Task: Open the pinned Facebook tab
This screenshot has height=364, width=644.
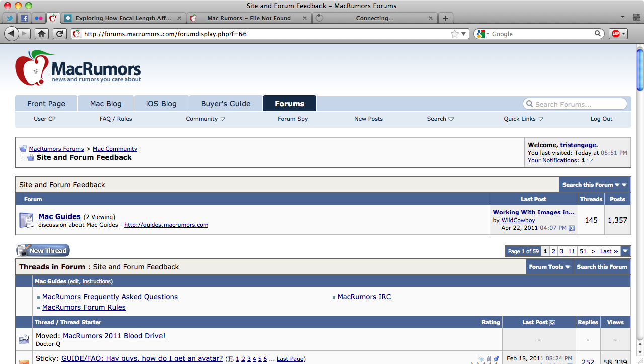Action: [24, 18]
